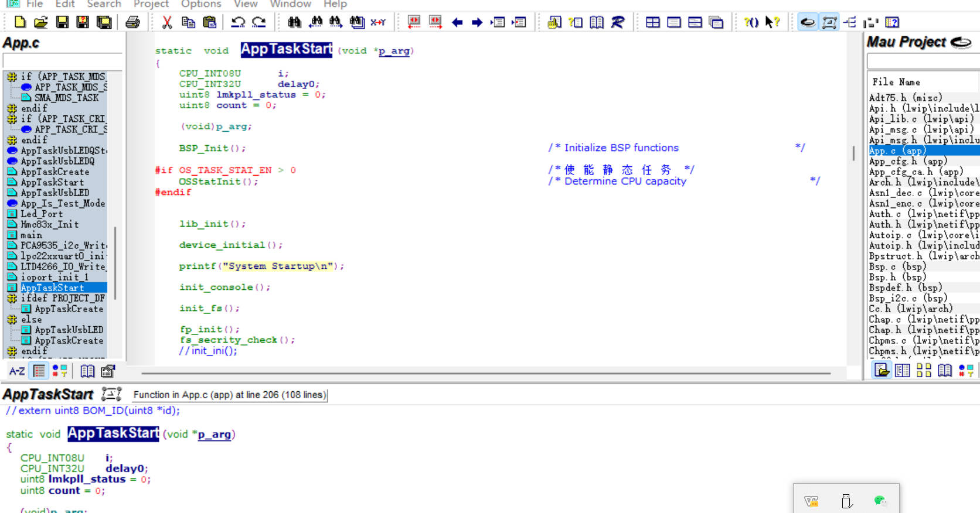Open the Replace X to Y tool
This screenshot has height=513, width=980.
click(378, 22)
